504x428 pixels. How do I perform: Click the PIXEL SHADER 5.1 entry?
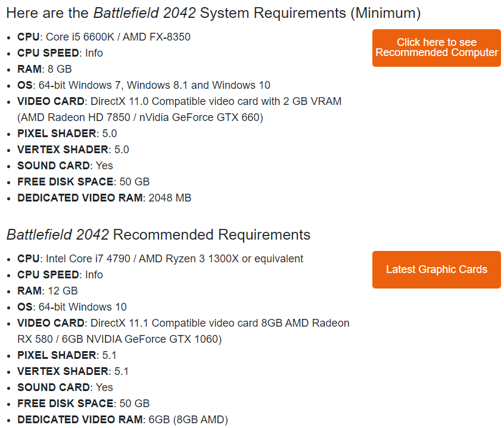pyautogui.click(x=67, y=355)
